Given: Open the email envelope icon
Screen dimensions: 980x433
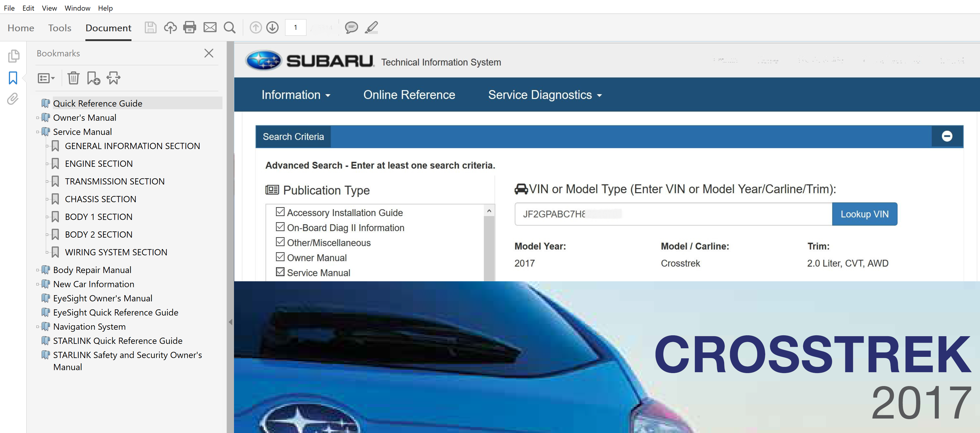Looking at the screenshot, I should (209, 27).
